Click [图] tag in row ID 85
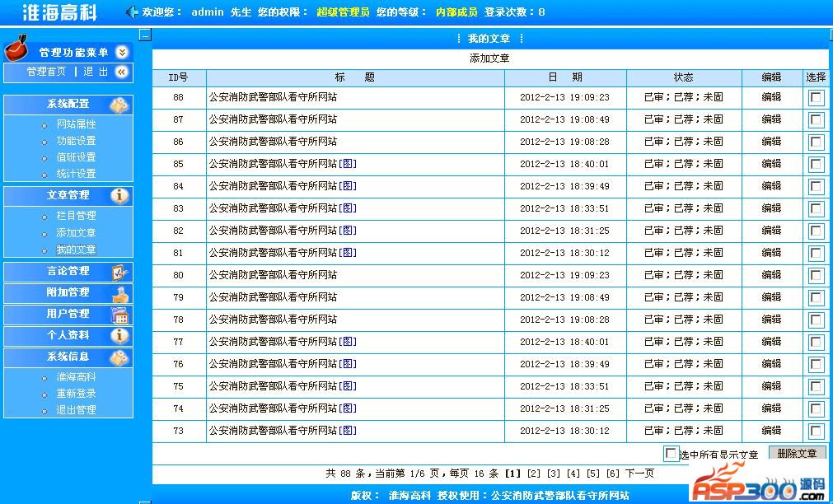 pos(348,164)
